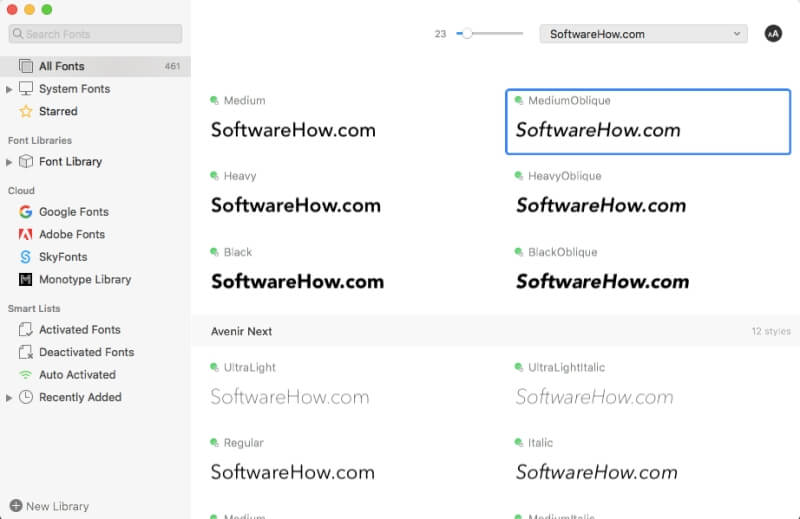Toggle activation dot for Heavy style
Screen dimensions: 800x519
214,176
